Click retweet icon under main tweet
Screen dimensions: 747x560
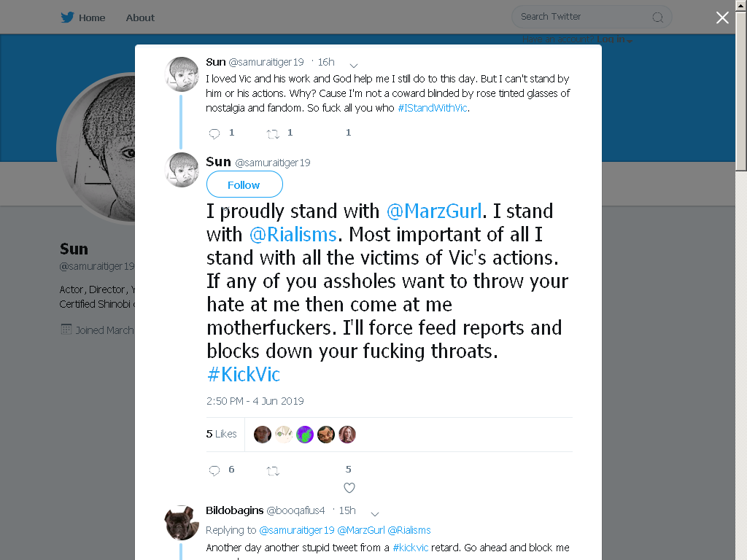[x=273, y=471]
